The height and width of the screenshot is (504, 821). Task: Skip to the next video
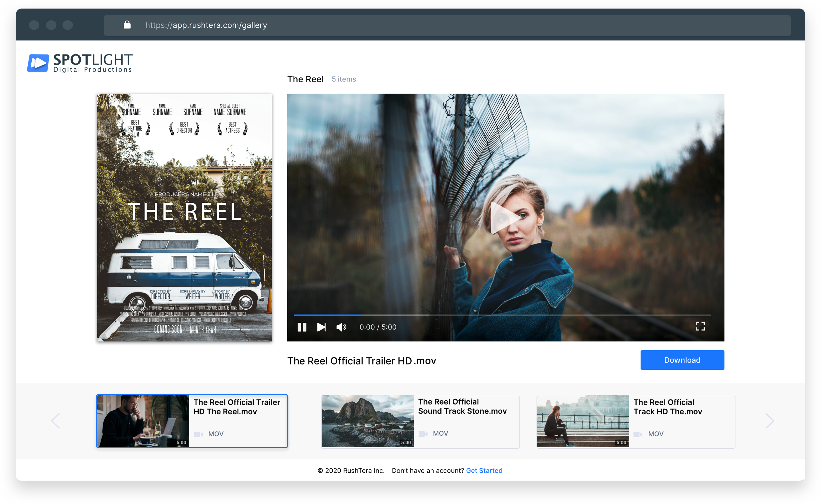pos(321,327)
